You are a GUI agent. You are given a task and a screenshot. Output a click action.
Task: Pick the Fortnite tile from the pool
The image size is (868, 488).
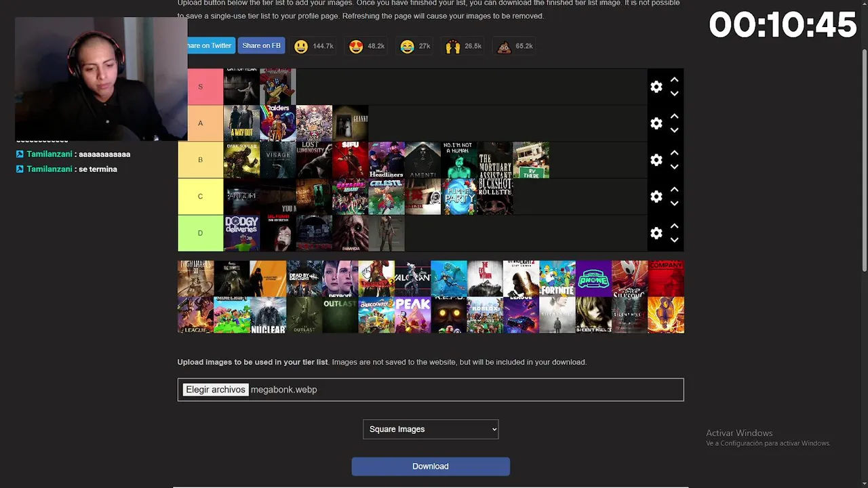point(557,279)
